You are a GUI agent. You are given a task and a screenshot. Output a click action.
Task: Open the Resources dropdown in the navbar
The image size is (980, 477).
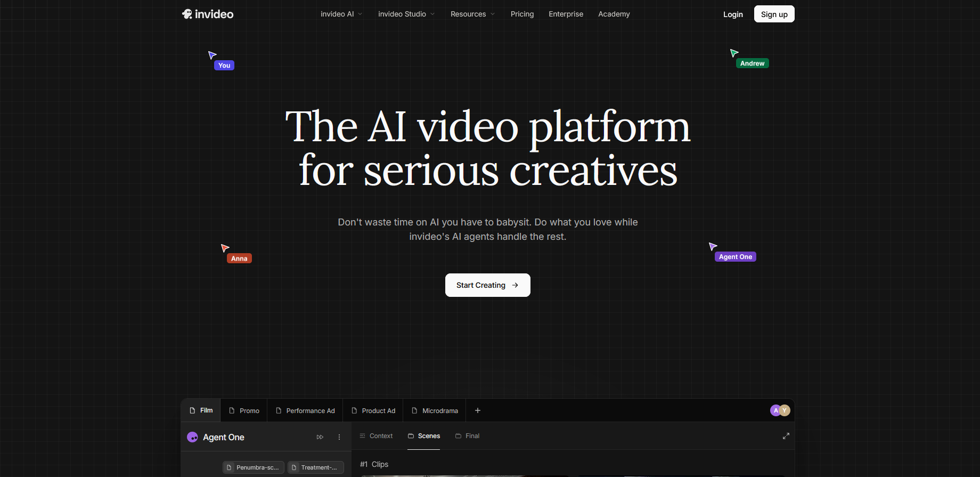coord(473,14)
